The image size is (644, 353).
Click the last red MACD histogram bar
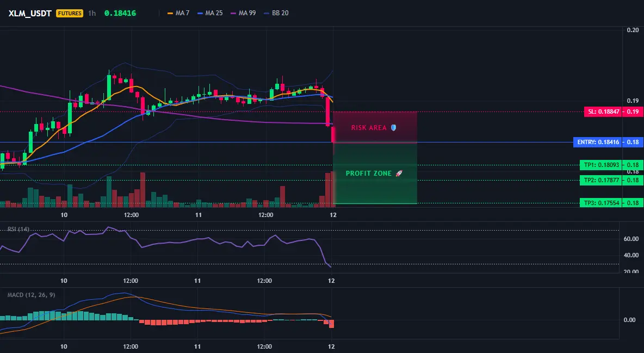click(x=331, y=324)
